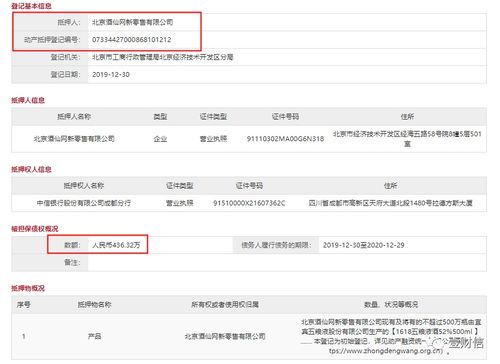Screen dimensions: 500x364
Task: Select 营业执照 in the 中信银行 row
Action: click(180, 203)
